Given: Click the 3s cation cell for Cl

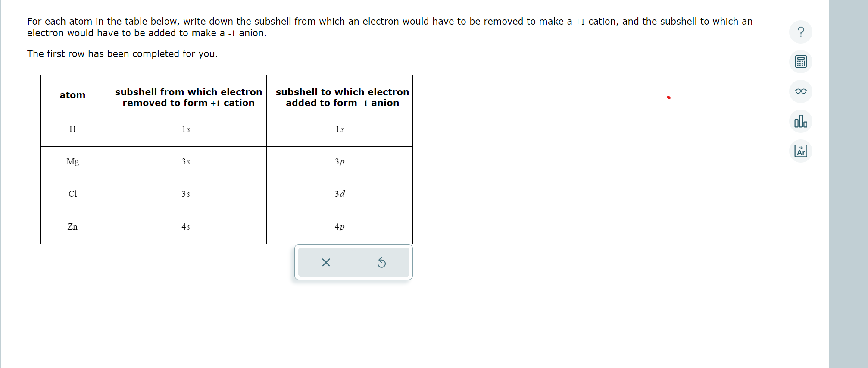Looking at the screenshot, I should coord(186,195).
